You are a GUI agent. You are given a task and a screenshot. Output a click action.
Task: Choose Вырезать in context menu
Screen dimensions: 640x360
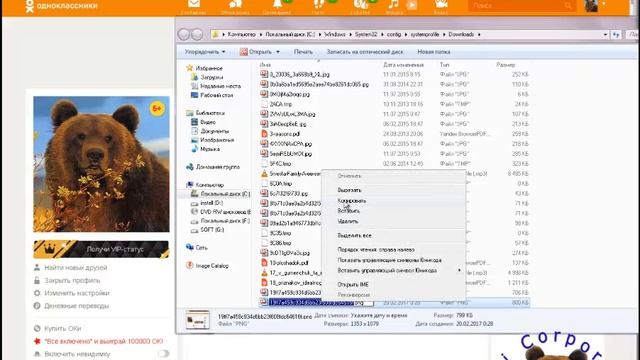pos(349,190)
